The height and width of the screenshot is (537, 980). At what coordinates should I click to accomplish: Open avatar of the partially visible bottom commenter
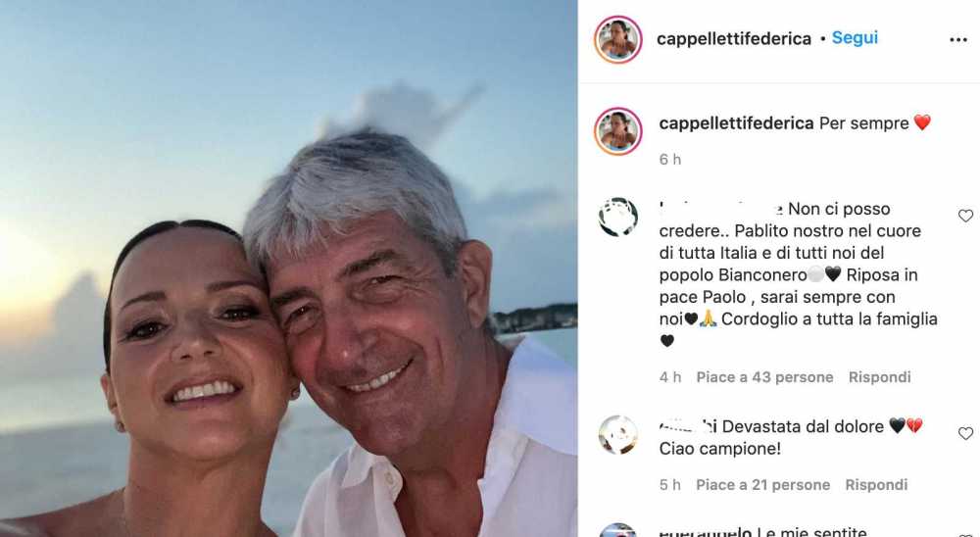618,530
